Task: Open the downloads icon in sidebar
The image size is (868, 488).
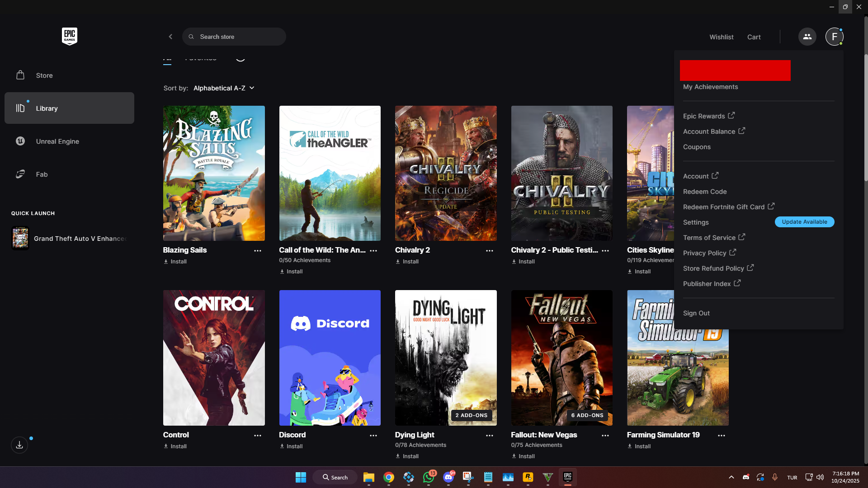Action: (19, 445)
